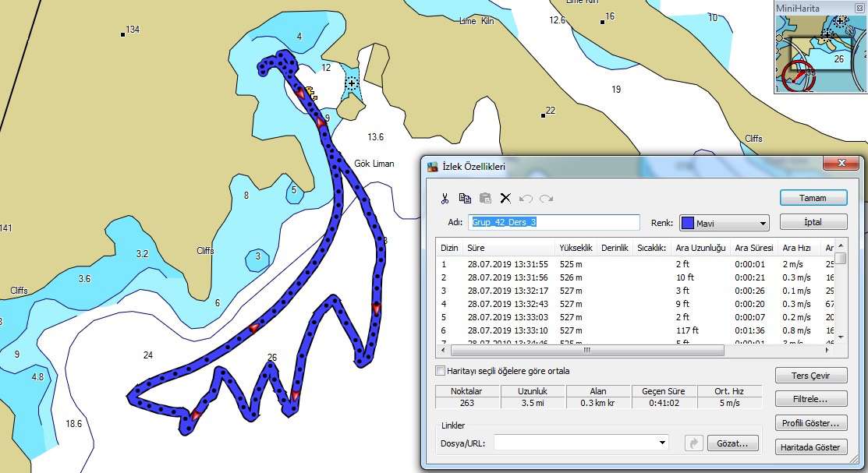Click the 'Gök Liman' label on the map
The image size is (868, 473).
374,164
